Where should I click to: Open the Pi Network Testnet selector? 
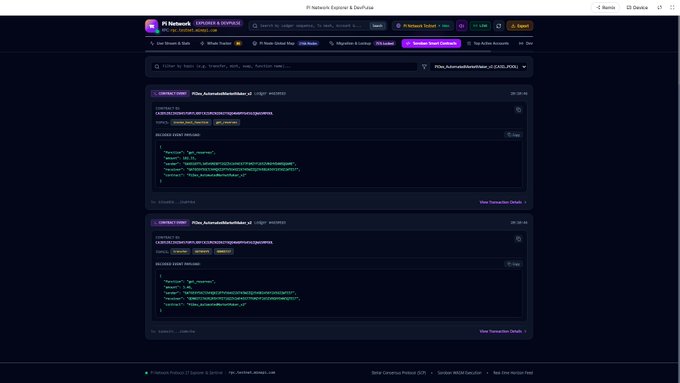(423, 26)
